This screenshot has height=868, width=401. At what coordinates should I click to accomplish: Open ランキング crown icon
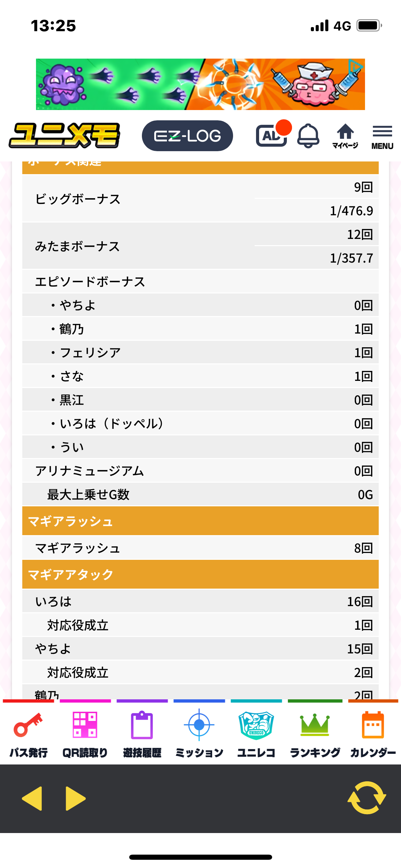tap(315, 733)
